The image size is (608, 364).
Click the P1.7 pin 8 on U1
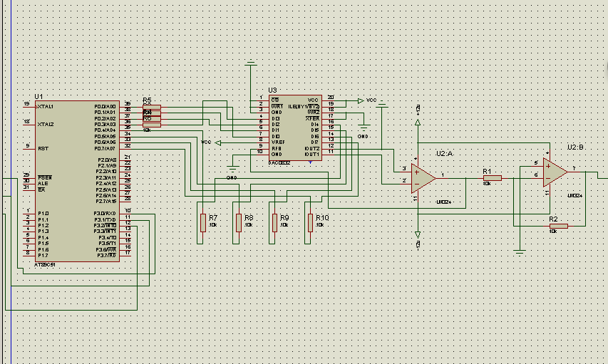(29, 255)
